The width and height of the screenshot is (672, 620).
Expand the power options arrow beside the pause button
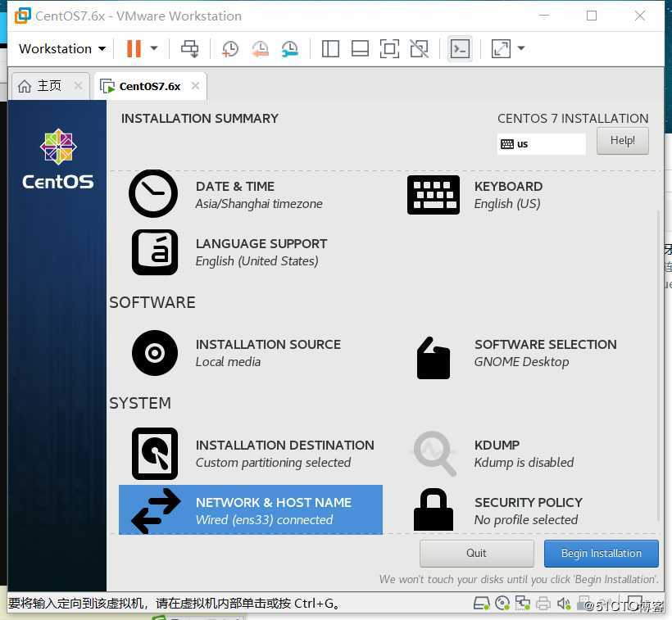point(154,48)
